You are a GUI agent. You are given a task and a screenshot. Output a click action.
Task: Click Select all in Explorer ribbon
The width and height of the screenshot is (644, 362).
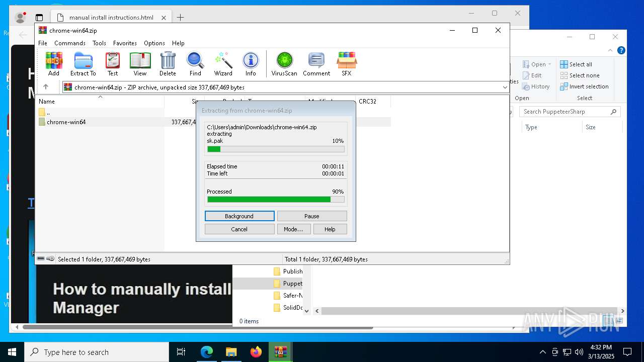pyautogui.click(x=577, y=64)
